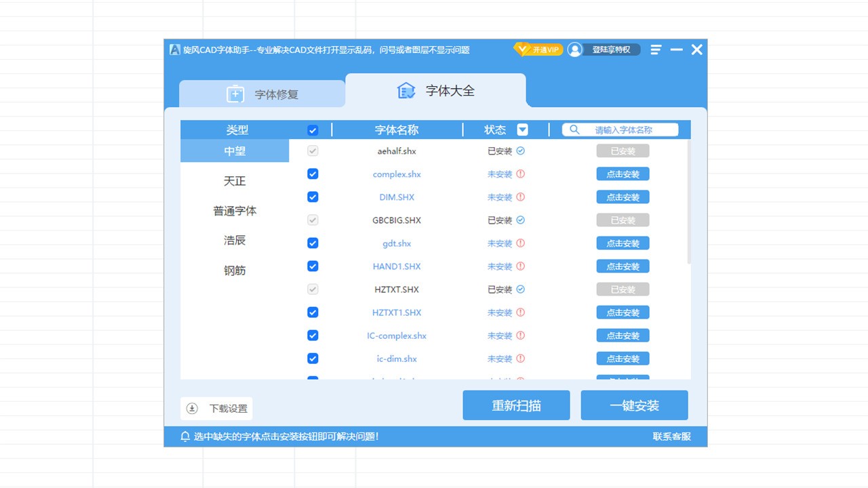Uncheck the IC-complex.shx checkbox
Screen dimensions: 868x488
[x=313, y=335]
